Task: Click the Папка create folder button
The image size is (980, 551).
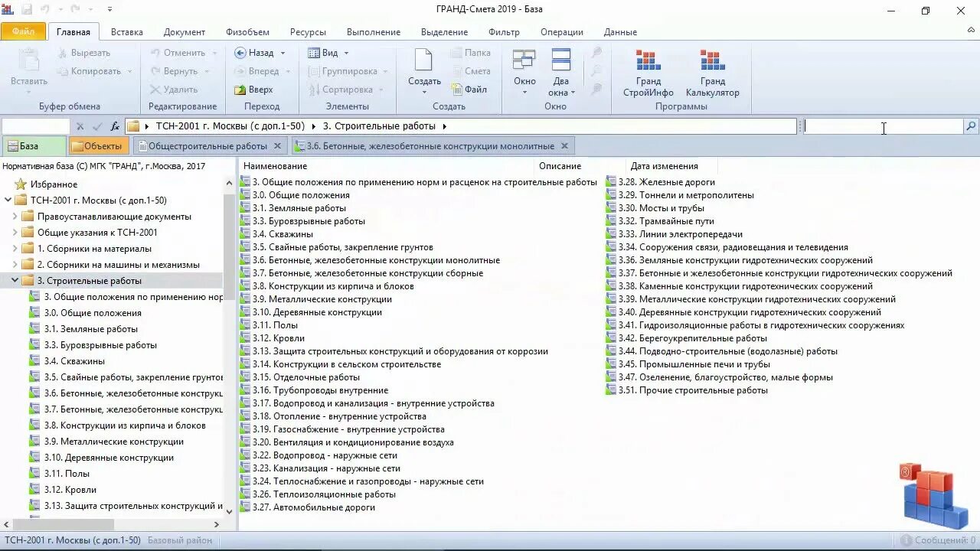Action: 471,53
